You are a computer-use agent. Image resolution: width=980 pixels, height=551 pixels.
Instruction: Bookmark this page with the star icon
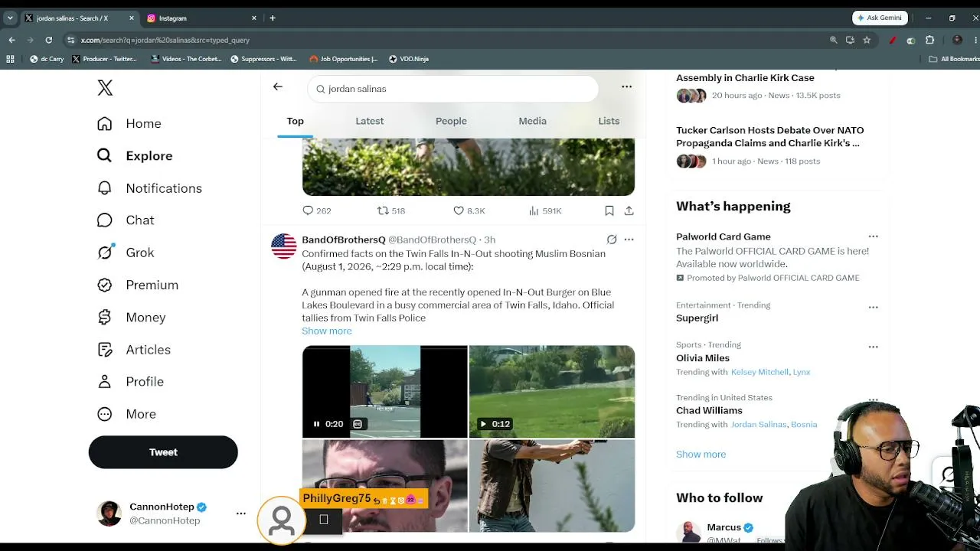pos(867,40)
